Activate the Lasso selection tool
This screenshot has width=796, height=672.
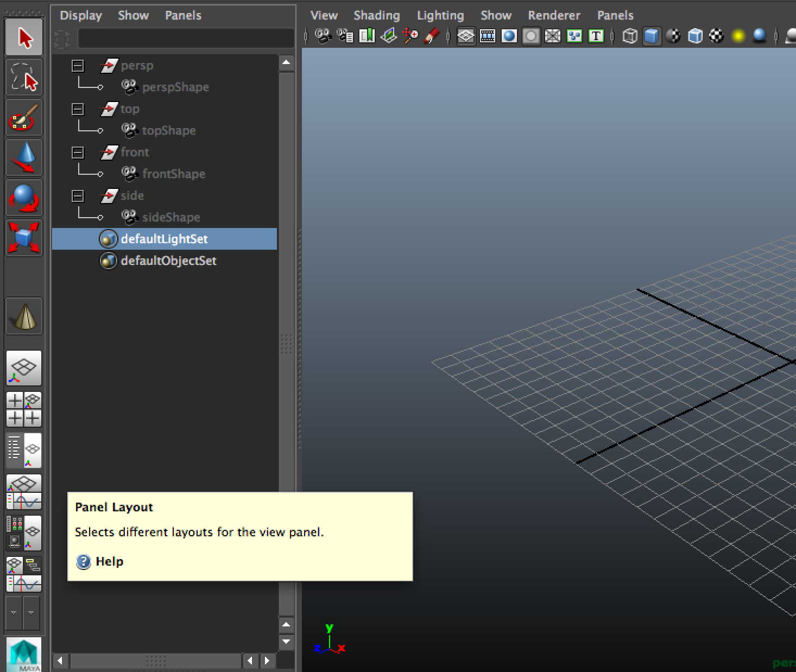click(24, 78)
